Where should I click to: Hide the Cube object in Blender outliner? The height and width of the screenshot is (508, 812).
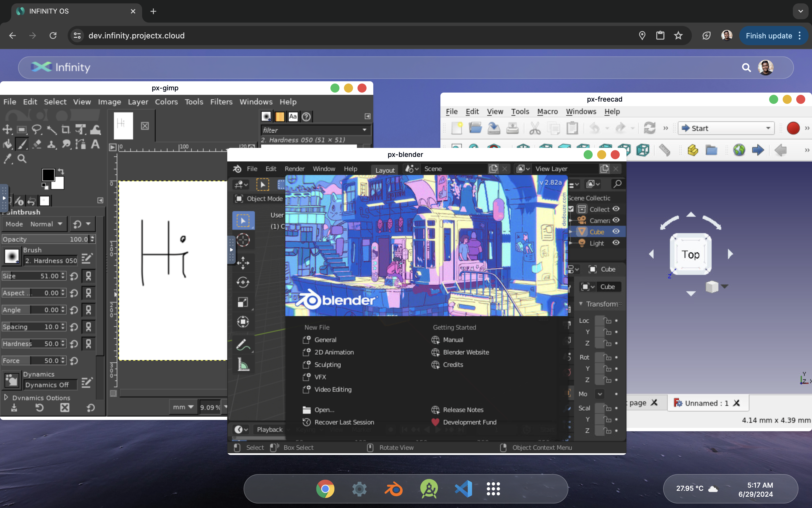(x=616, y=231)
